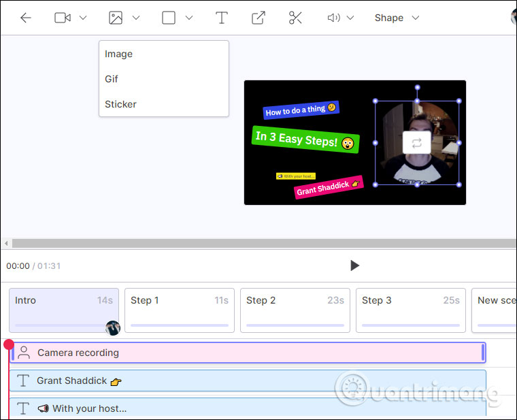This screenshot has width=517, height=420.
Task: Open the Step 1 scene
Action: 179,310
